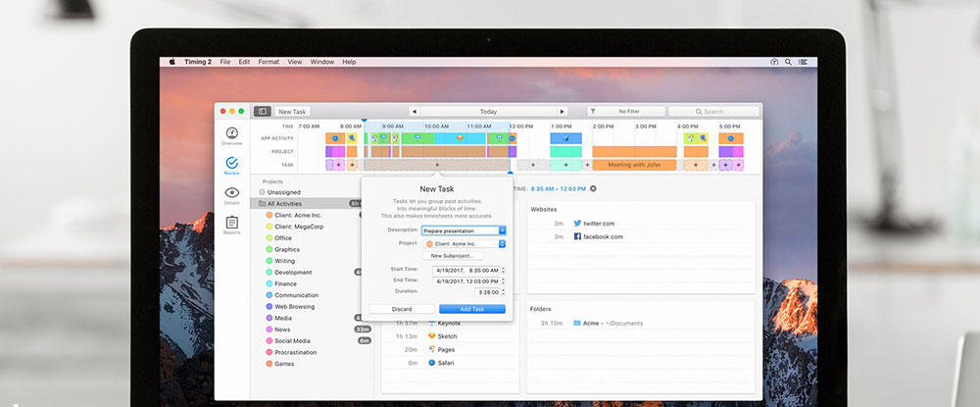
Task: Open the Window menu
Action: pyautogui.click(x=321, y=62)
